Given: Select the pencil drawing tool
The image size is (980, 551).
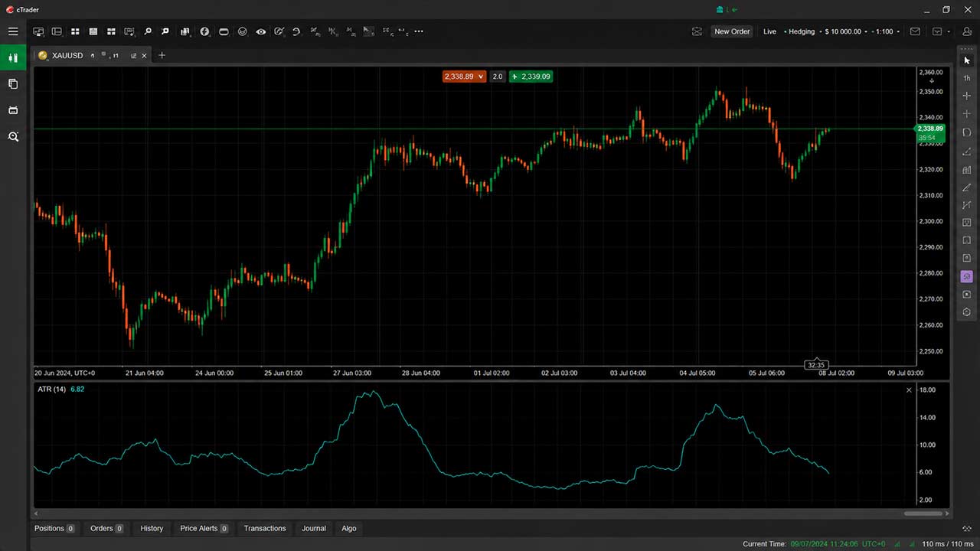Looking at the screenshot, I should [x=966, y=187].
